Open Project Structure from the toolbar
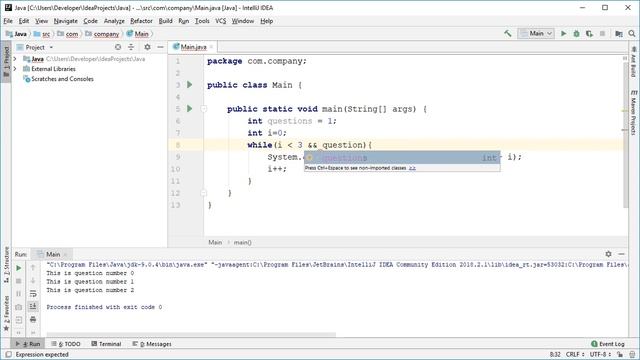 [x=619, y=33]
